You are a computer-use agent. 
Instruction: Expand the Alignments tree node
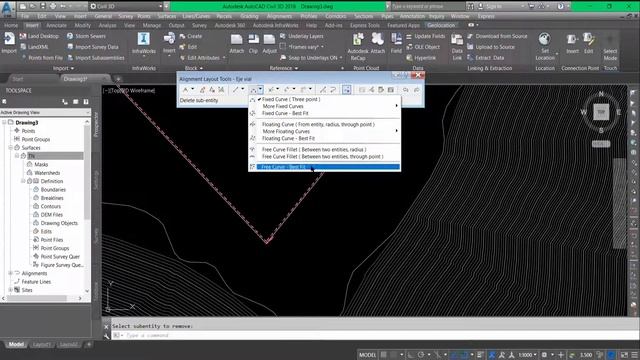pyautogui.click(x=10, y=273)
